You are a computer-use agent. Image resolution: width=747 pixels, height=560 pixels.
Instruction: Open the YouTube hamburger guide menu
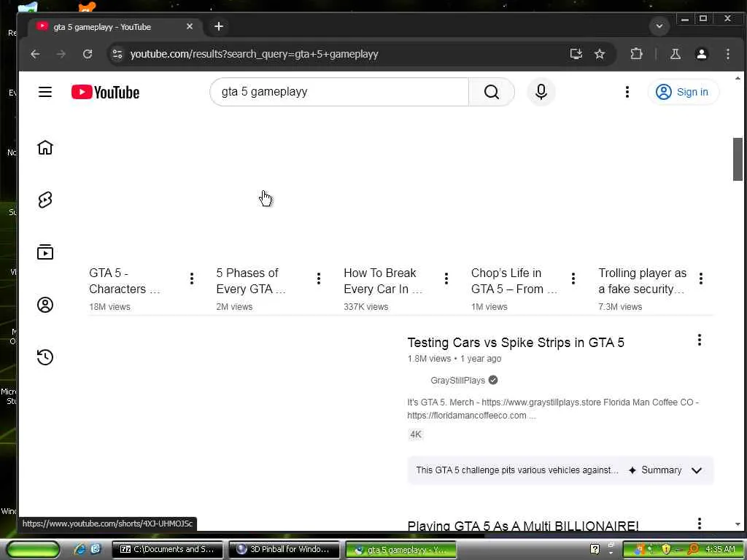(x=45, y=92)
